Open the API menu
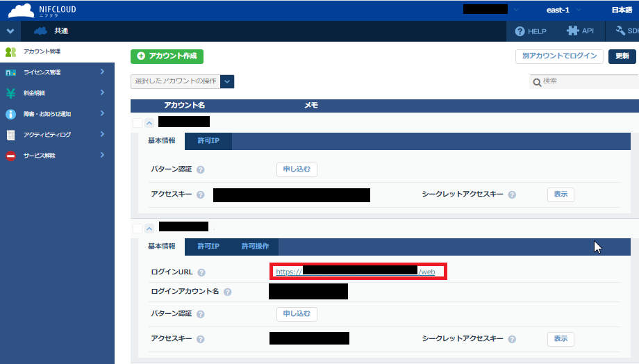Screen dimensions: 639x364 coord(580,31)
